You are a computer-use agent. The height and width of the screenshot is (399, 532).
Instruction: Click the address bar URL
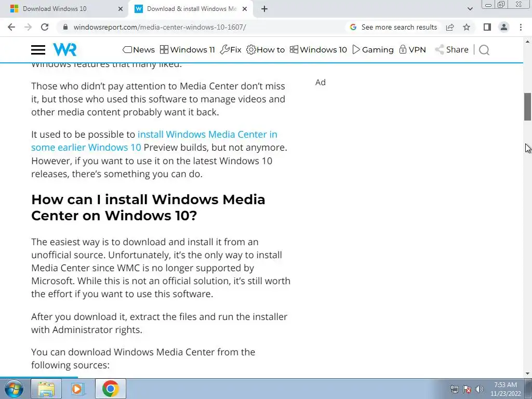click(x=159, y=27)
